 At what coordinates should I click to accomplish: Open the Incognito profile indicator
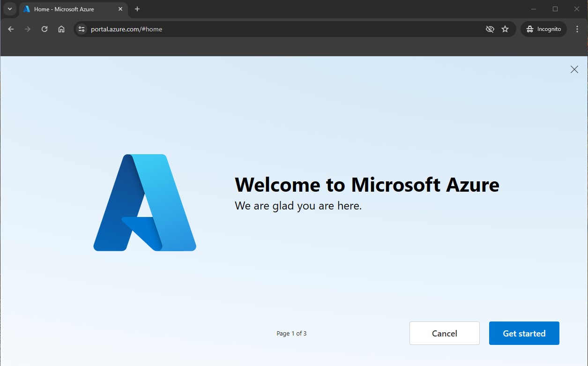tap(543, 29)
